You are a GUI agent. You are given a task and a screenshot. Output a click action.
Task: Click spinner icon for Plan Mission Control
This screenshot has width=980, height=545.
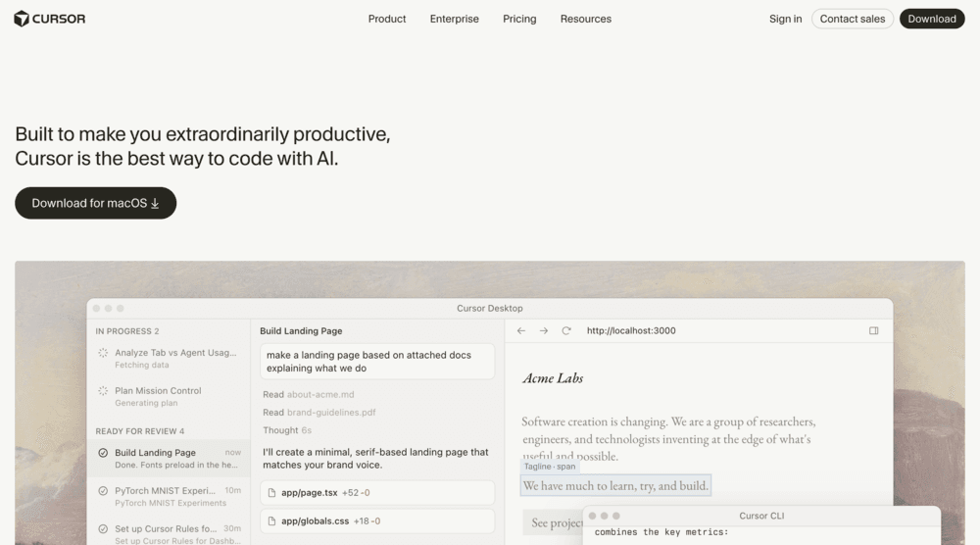tap(103, 391)
